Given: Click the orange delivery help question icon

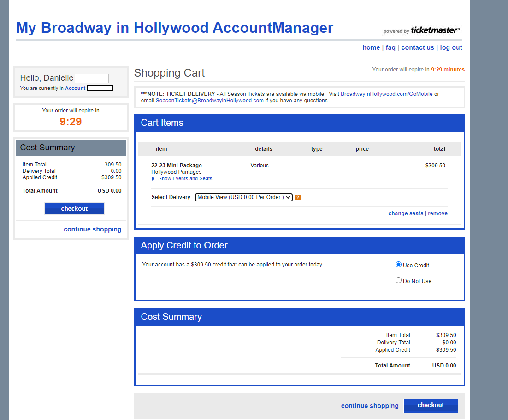Looking at the screenshot, I should click(x=298, y=197).
